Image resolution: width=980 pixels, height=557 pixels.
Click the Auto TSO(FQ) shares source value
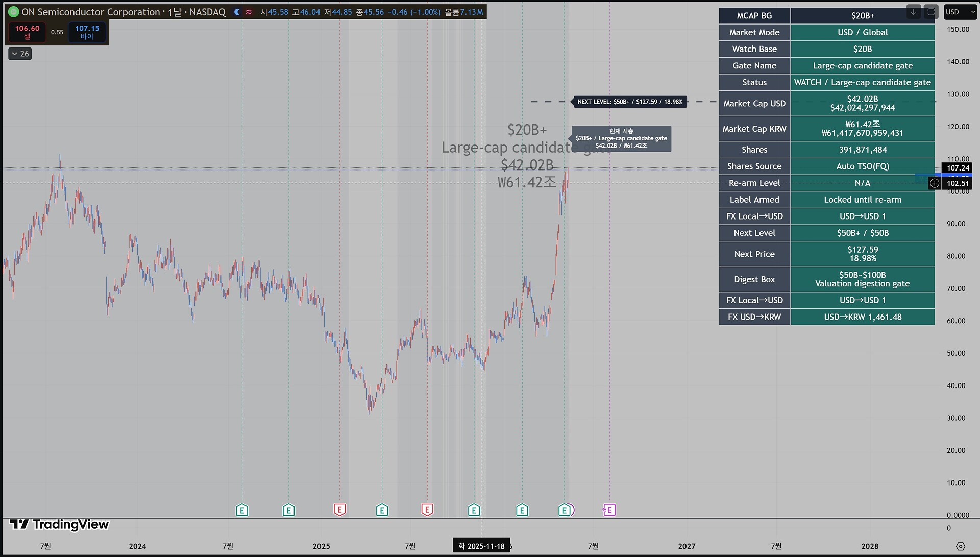863,166
